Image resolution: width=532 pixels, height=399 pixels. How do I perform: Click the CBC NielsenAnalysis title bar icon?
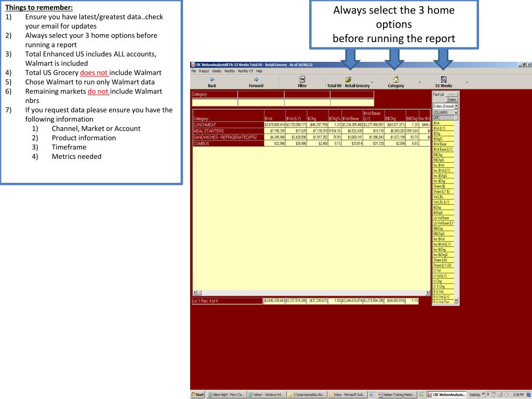coord(193,64)
